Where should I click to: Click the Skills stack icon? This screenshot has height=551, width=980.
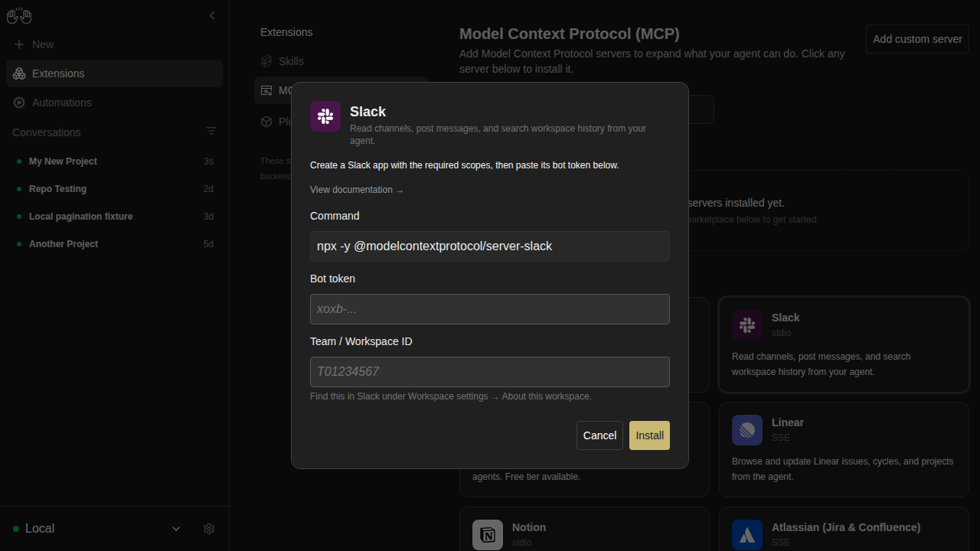(x=266, y=61)
